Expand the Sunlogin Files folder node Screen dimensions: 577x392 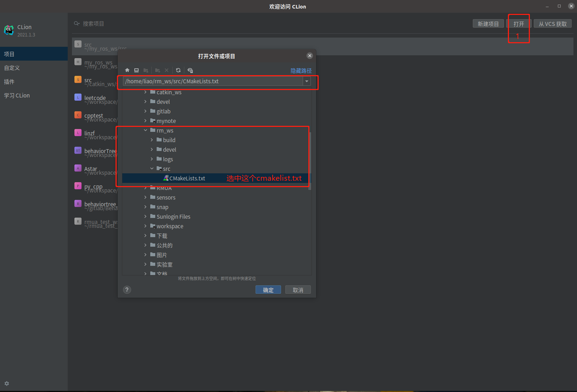pyautogui.click(x=145, y=216)
